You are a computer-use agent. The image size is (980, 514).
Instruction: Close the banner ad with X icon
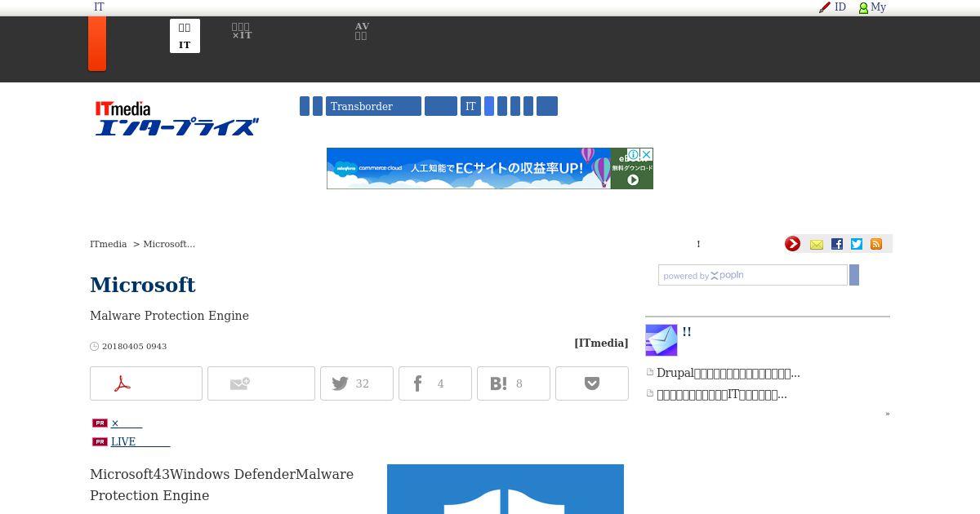pyautogui.click(x=646, y=154)
